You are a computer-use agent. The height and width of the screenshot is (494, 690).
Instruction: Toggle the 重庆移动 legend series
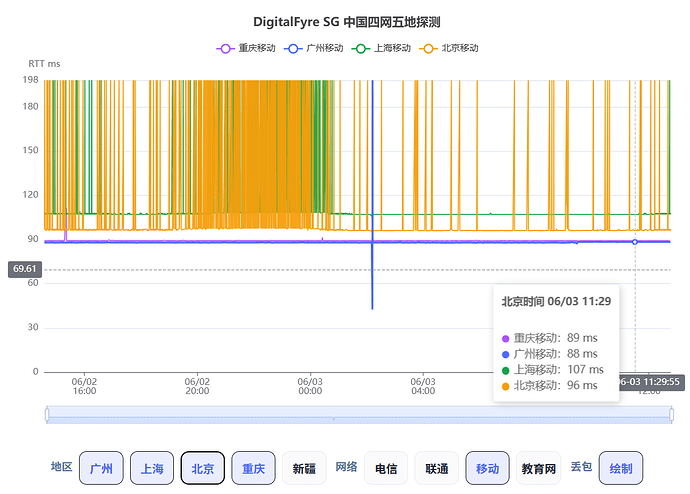246,48
